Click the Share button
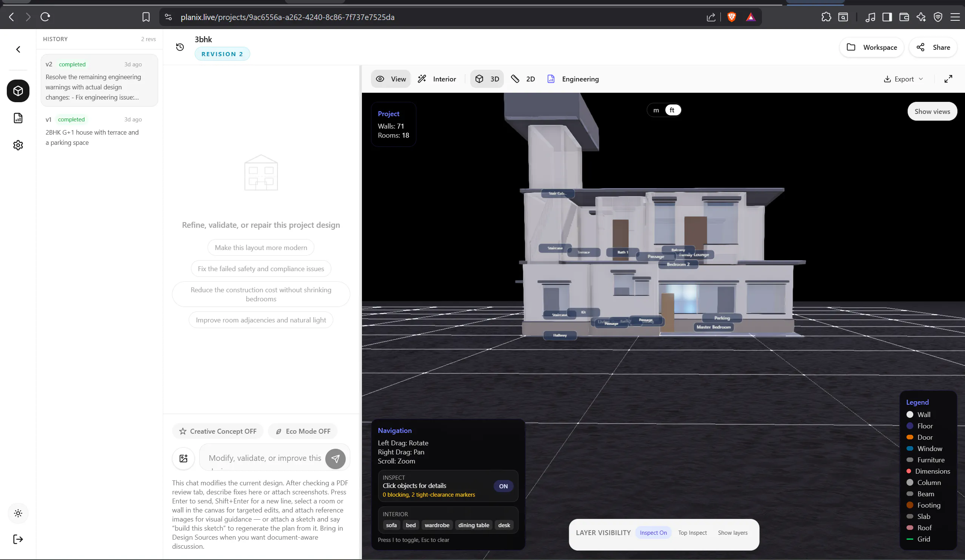This screenshot has height=560, width=965. (x=933, y=47)
